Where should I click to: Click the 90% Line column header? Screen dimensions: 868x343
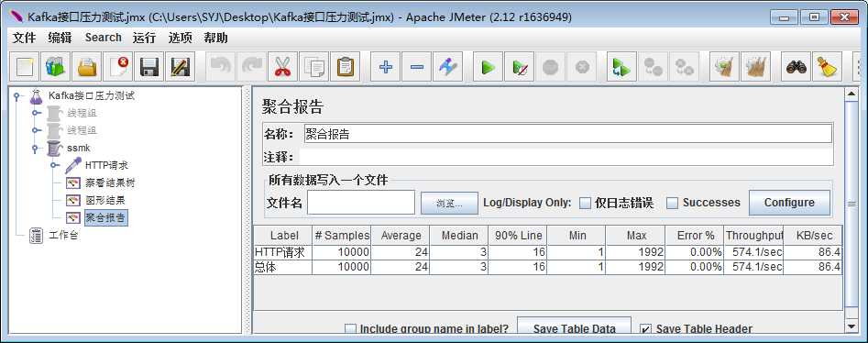518,236
